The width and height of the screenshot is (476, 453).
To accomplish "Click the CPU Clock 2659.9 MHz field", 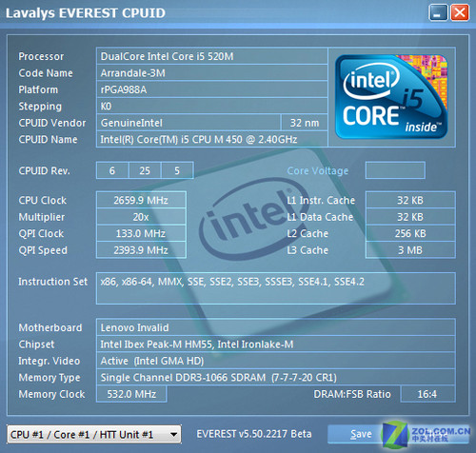I will (141, 200).
